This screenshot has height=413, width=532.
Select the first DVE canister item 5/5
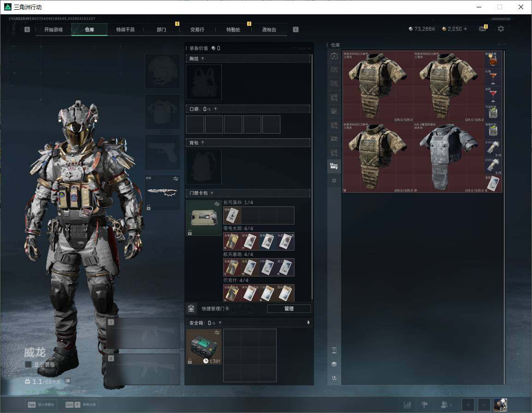click(493, 148)
